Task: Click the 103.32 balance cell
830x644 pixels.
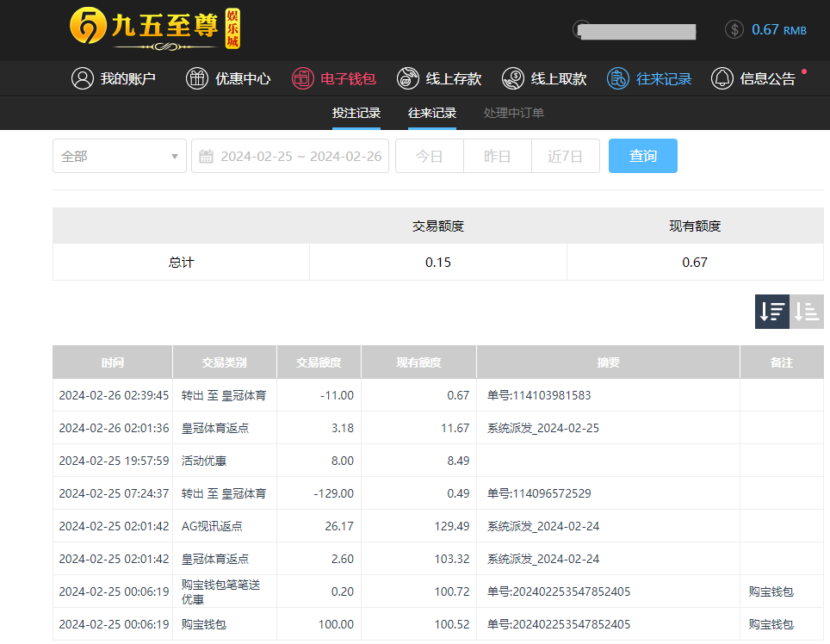Action: pos(451,559)
